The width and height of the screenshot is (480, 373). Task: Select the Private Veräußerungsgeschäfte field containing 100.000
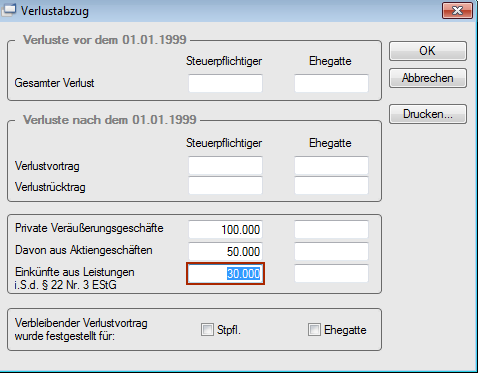tap(225, 229)
